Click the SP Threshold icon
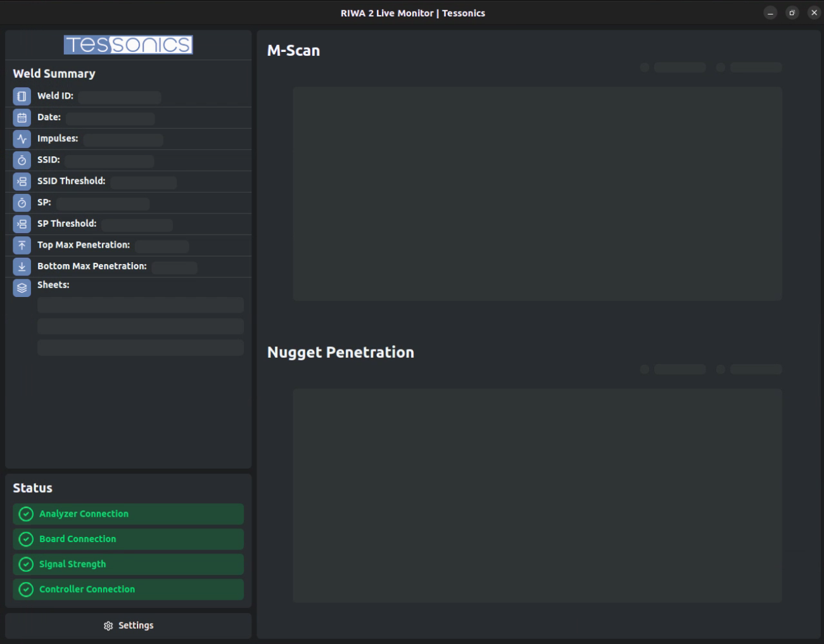This screenshot has height=644, width=824. coord(22,224)
